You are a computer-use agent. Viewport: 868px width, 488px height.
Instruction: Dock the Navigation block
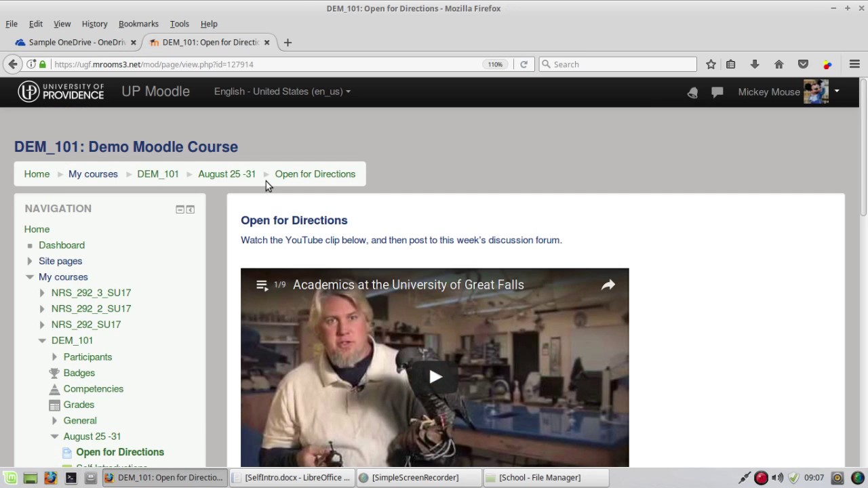click(x=191, y=209)
